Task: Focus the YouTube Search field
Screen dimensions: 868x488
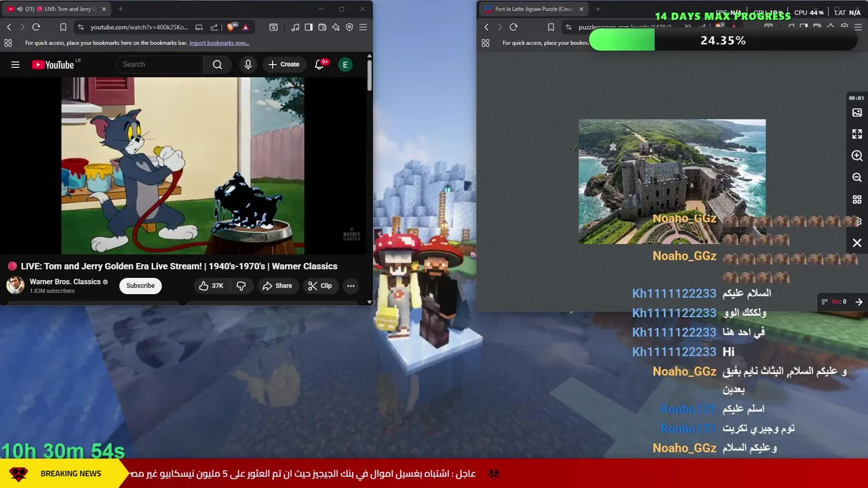Action: click(x=160, y=64)
